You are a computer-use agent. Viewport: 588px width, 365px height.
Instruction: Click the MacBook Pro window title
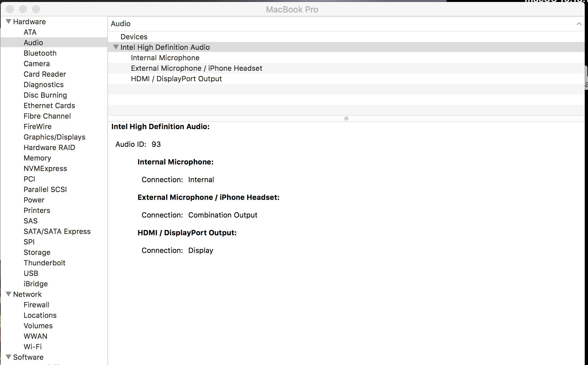(292, 10)
